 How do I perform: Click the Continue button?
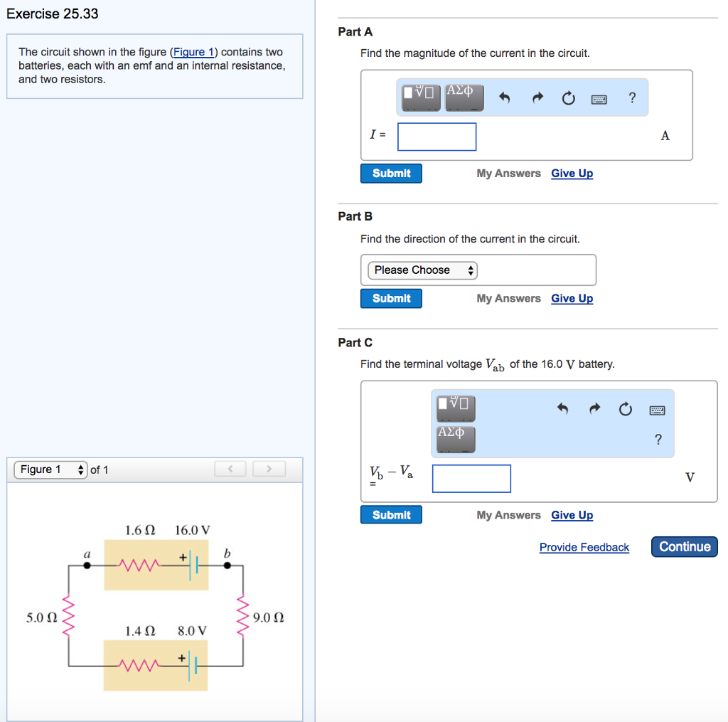coord(684,546)
